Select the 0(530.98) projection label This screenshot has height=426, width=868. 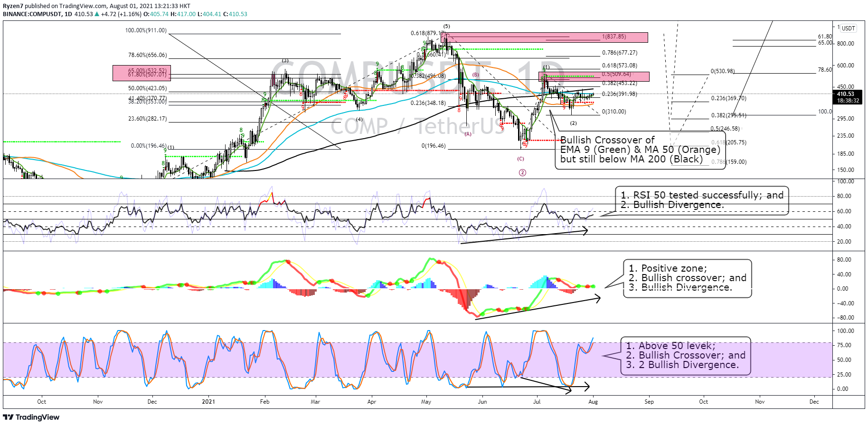(x=723, y=71)
